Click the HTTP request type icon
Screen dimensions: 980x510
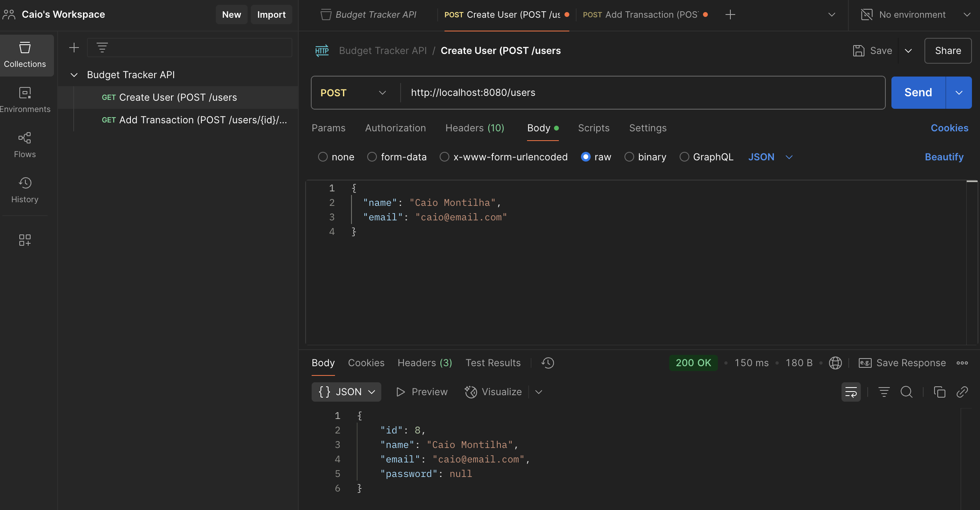[322, 51]
